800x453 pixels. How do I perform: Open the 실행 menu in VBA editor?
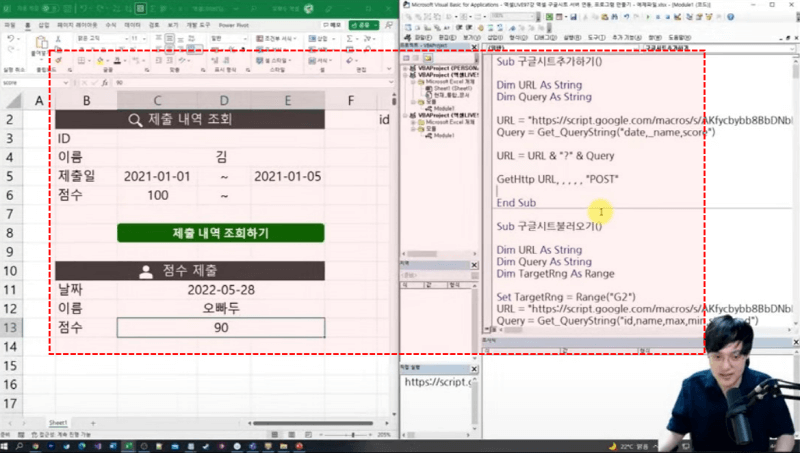click(x=571, y=38)
